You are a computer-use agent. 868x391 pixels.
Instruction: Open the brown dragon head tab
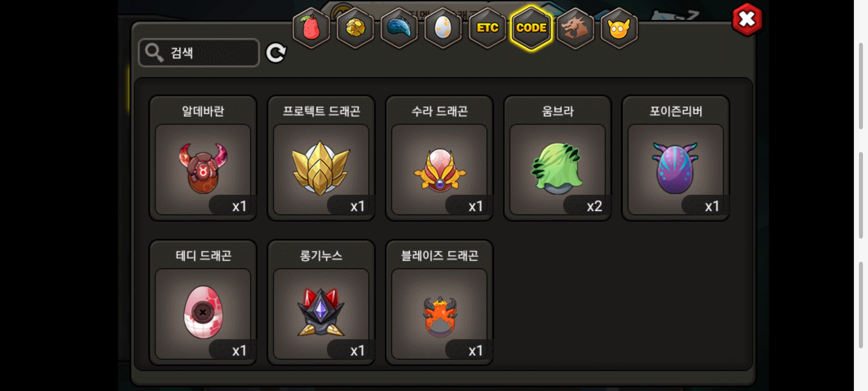tap(575, 28)
